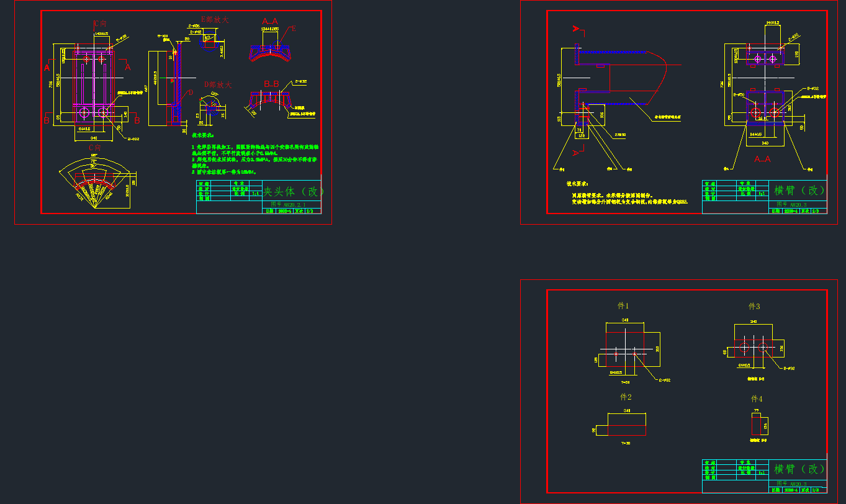Image resolution: width=846 pixels, height=504 pixels.
Task: Select the B_B section label in first sheet
Action: coord(271,83)
